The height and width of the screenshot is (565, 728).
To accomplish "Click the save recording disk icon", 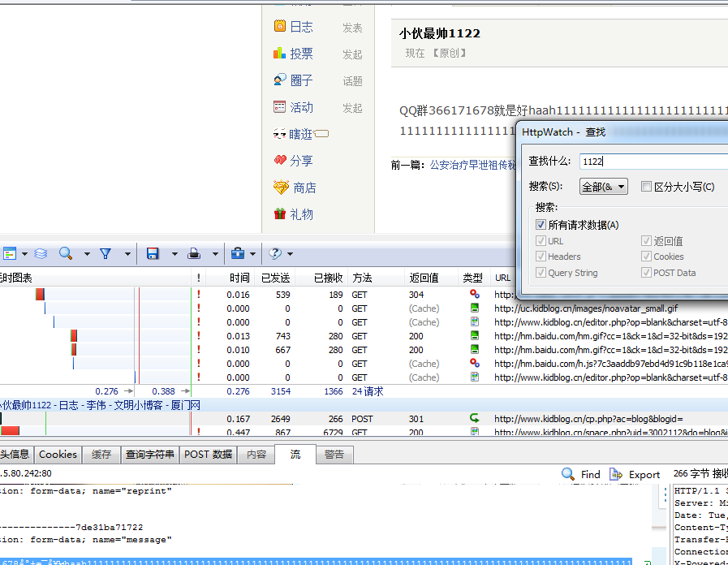I will [x=153, y=253].
